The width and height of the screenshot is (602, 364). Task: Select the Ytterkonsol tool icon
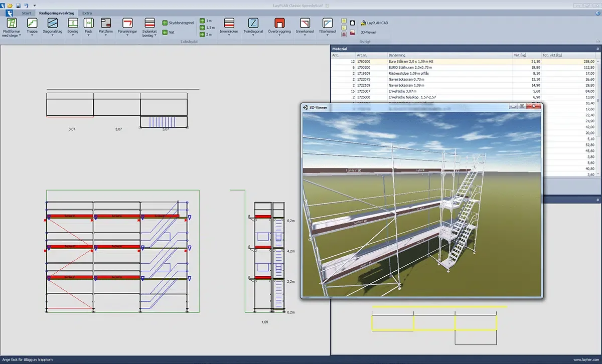pos(327,23)
